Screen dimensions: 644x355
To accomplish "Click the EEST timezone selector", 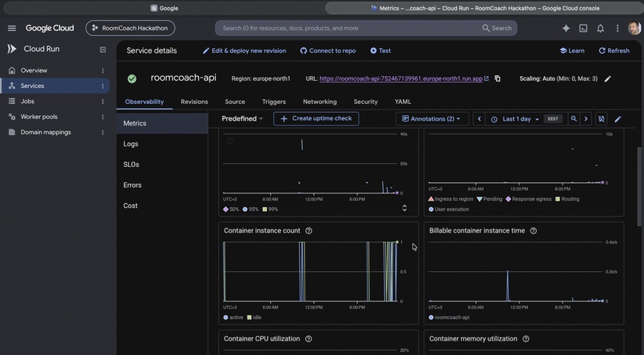I will [553, 119].
